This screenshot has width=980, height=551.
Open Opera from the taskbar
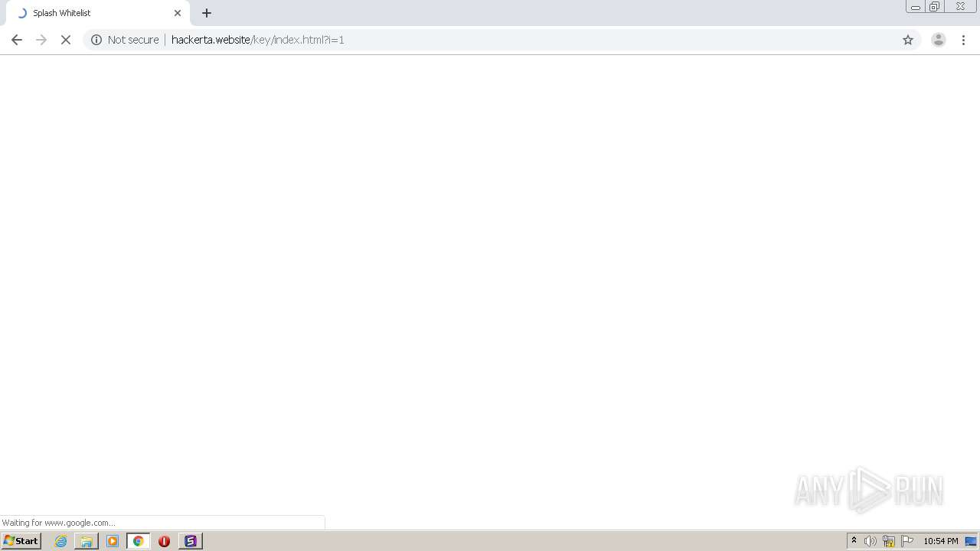click(x=164, y=541)
